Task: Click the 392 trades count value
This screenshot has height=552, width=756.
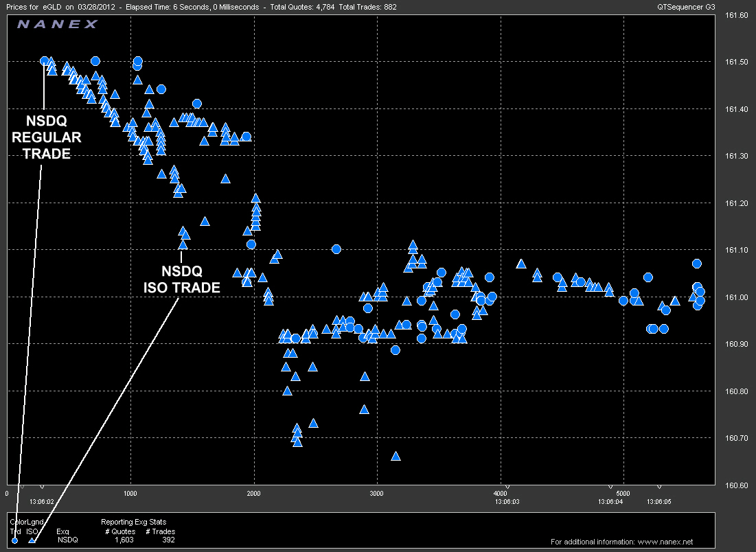Action: tap(168, 540)
